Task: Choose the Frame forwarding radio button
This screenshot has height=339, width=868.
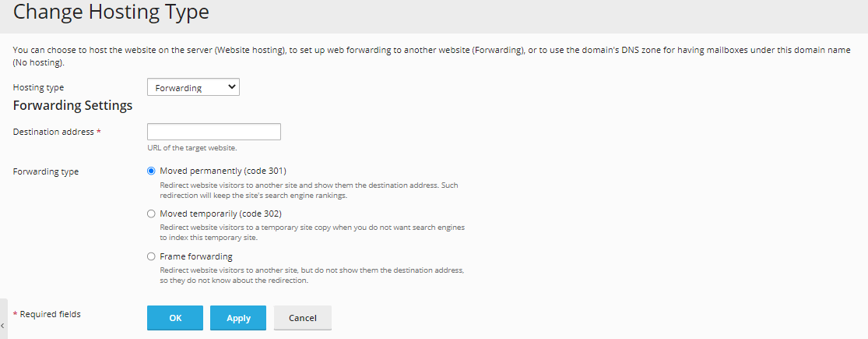Action: [151, 256]
